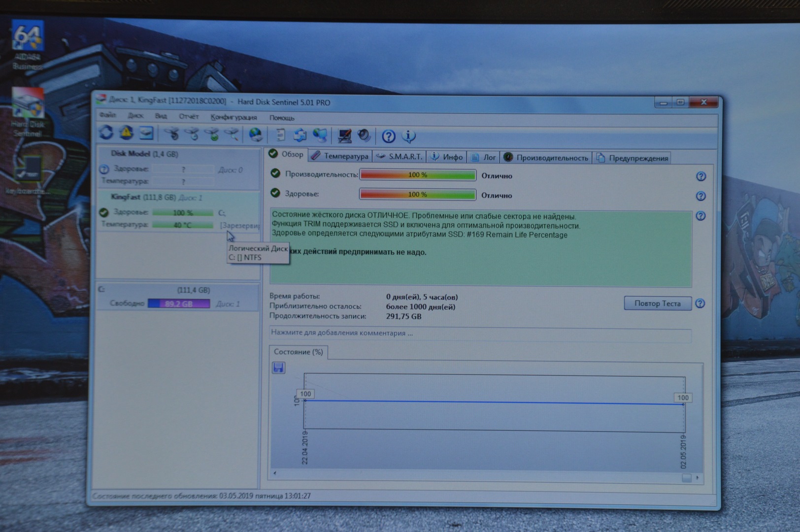The height and width of the screenshot is (532, 800).
Task: Select KingFast (111,8 GB) disk entry
Action: 178,211
